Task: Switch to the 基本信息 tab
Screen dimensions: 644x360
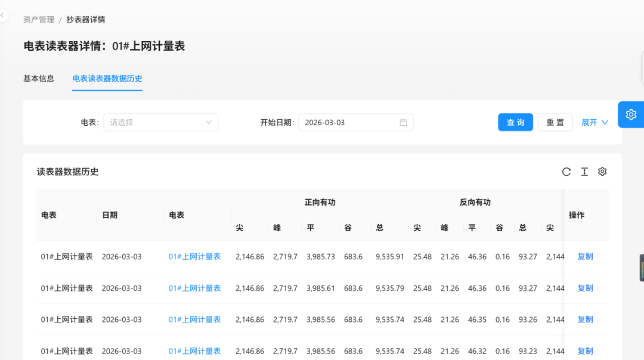Action: point(39,78)
